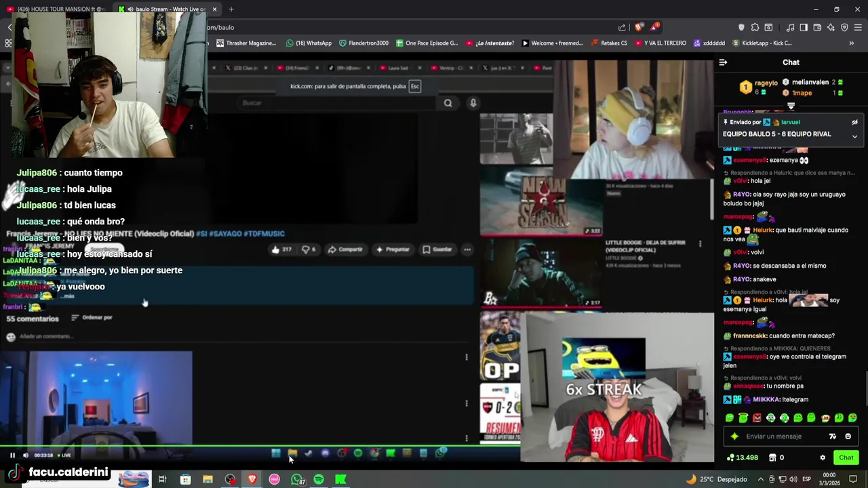The image size is (868, 488).
Task: Open File Explorer from taskbar
Action: coord(208,479)
